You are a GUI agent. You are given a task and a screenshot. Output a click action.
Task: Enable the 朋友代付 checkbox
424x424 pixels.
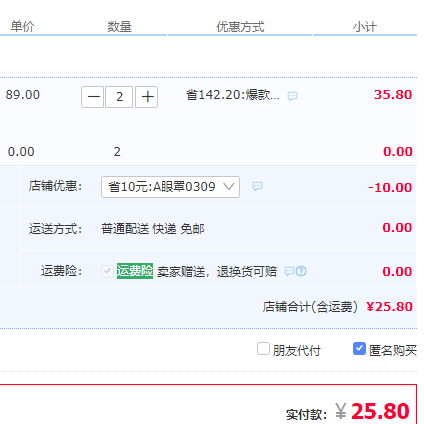(x=263, y=349)
